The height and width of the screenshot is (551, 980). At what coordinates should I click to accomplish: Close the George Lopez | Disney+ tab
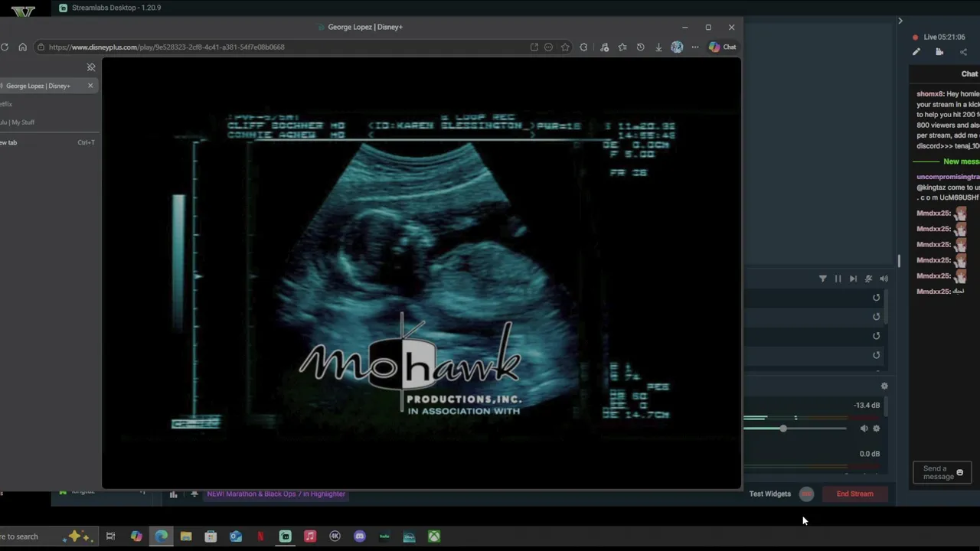pos(90,86)
